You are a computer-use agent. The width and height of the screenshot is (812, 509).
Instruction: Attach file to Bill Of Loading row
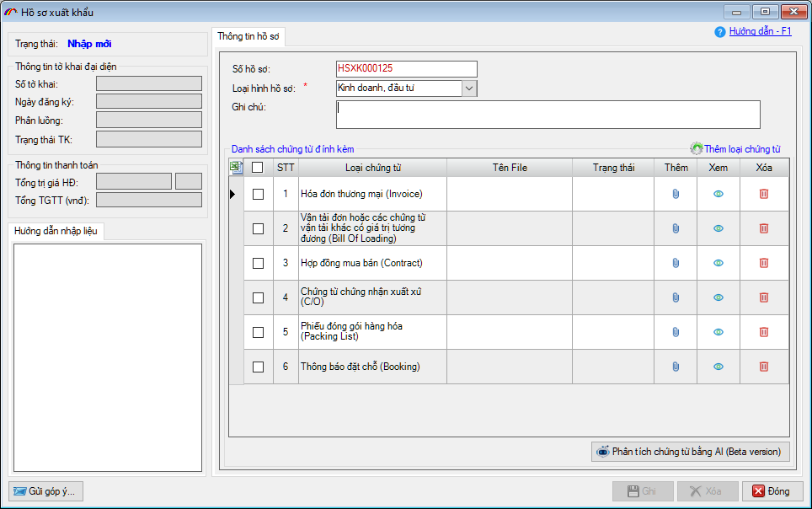(676, 228)
